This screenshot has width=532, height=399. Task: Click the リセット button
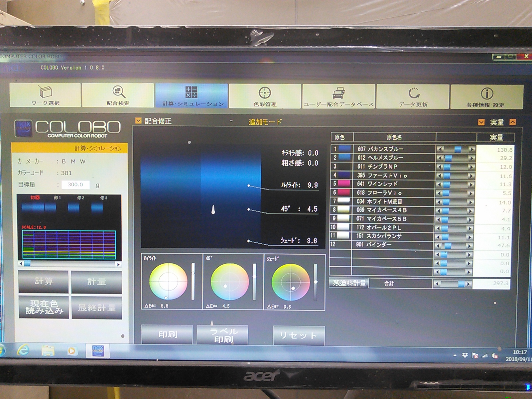click(299, 335)
